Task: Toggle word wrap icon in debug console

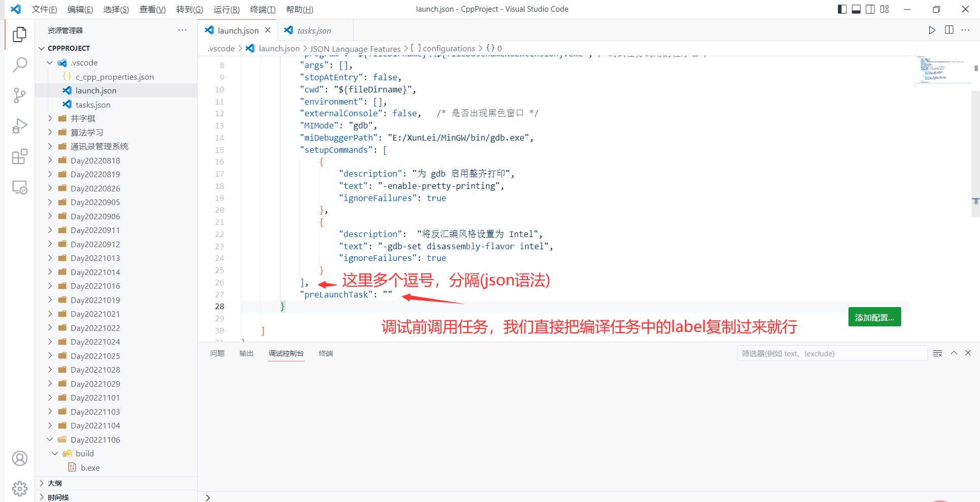Action: click(x=937, y=353)
